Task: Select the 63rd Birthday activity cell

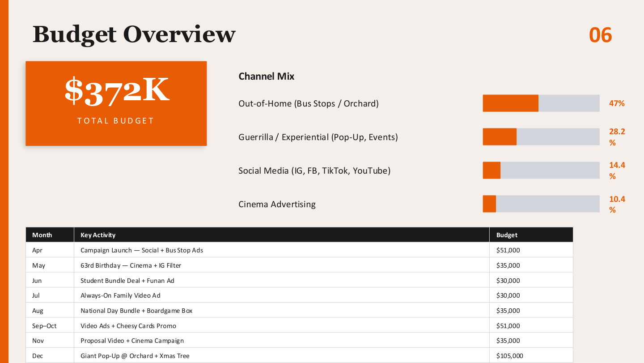Action: [131, 265]
